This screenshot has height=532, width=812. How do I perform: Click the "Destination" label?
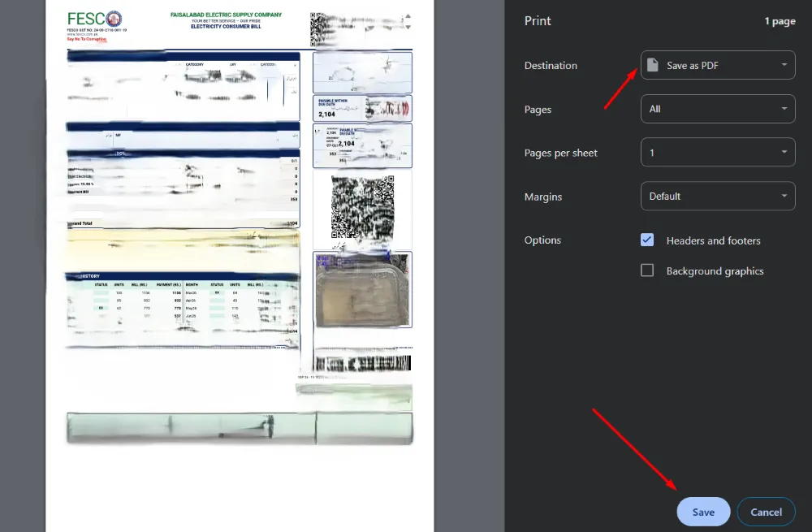click(x=551, y=65)
